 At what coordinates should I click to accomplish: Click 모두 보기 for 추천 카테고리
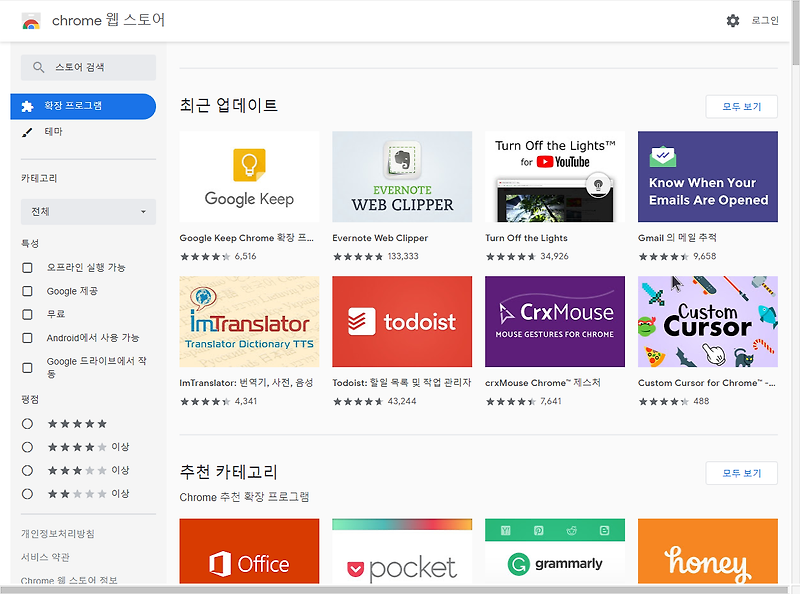point(741,473)
